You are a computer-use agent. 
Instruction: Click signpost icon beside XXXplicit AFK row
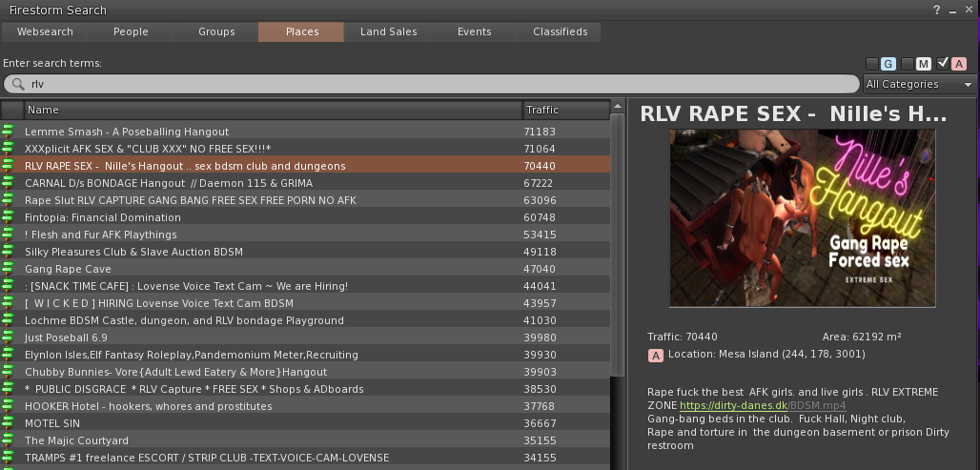(x=9, y=148)
